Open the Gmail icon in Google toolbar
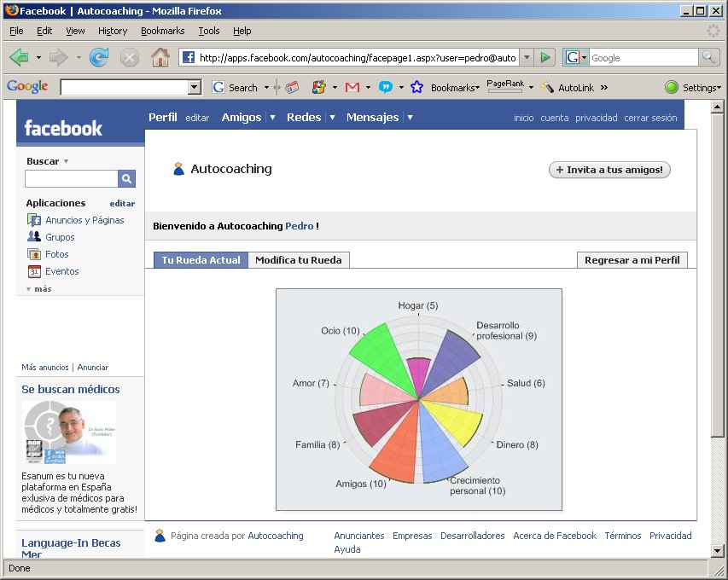728x580 pixels. [x=352, y=87]
